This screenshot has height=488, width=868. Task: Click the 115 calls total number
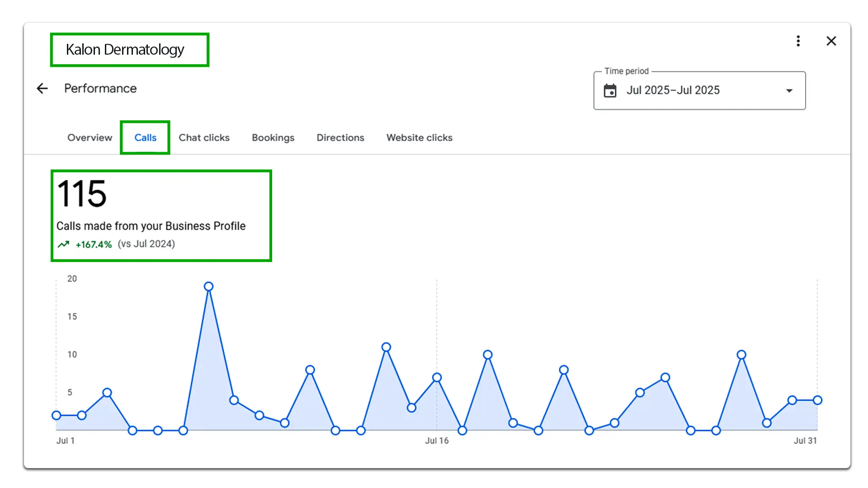point(82,194)
